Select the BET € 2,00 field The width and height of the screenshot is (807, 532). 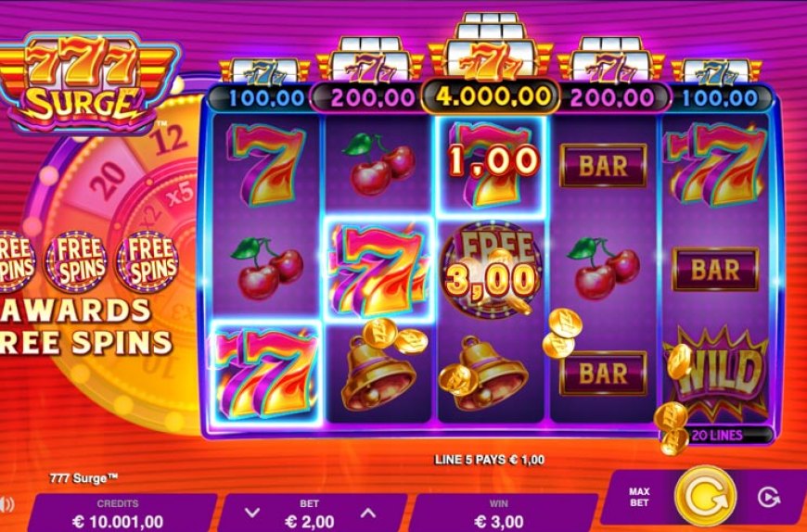pyautogui.click(x=309, y=513)
